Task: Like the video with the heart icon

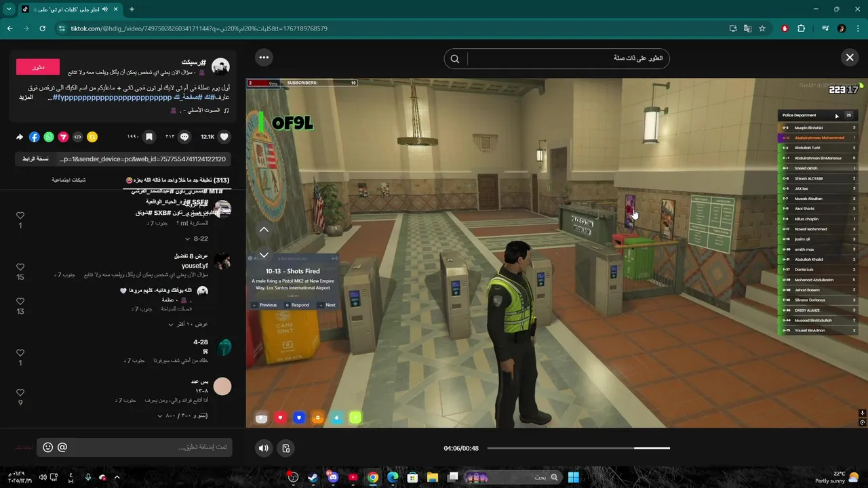Action: 224,137
